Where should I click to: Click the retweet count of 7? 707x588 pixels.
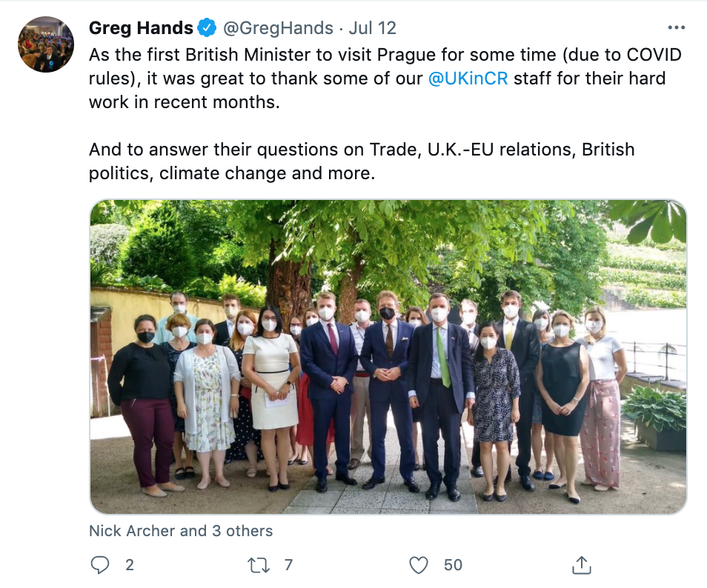coord(288,565)
